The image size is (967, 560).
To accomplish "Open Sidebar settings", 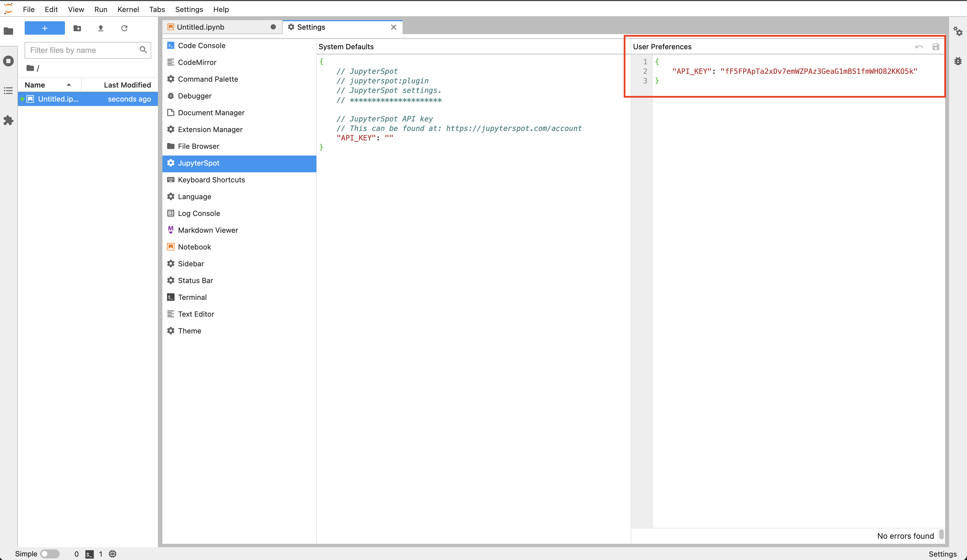I will point(239,264).
